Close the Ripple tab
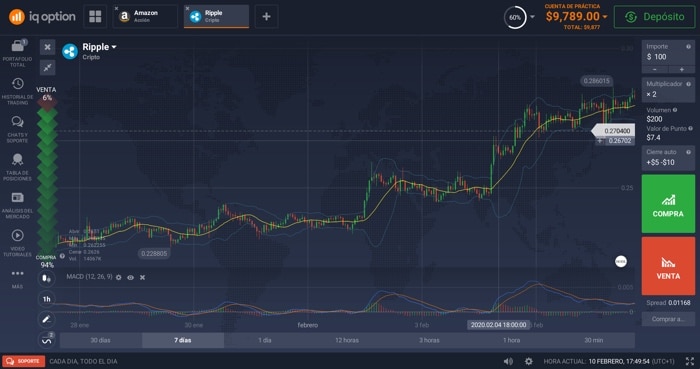Image resolution: width=700 pixels, height=369 pixels. pyautogui.click(x=187, y=8)
